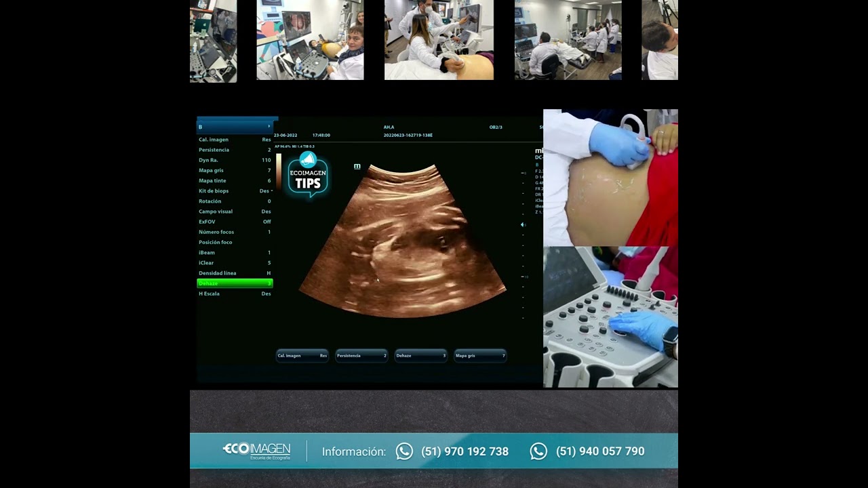Open the Kit de biops dropdown
This screenshot has height=488, width=868.
tap(235, 191)
